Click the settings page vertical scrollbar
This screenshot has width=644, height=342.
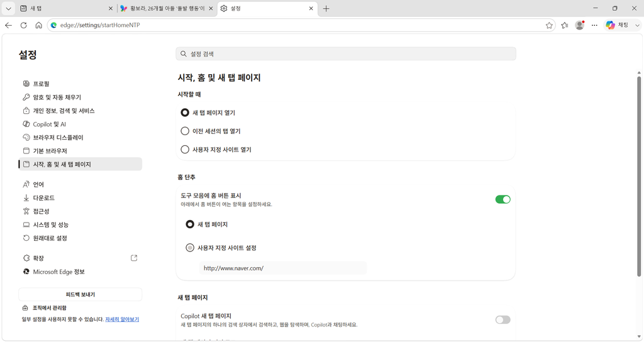point(639,177)
